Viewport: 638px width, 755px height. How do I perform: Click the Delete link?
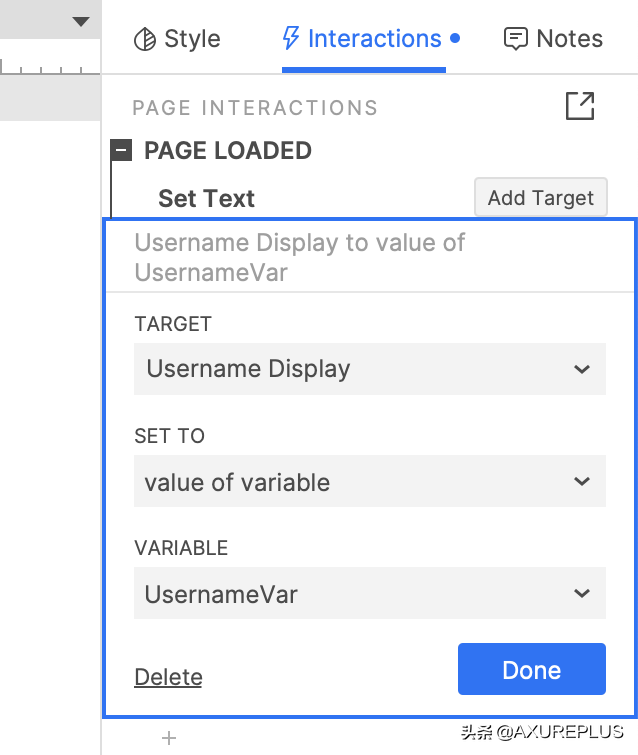click(168, 677)
